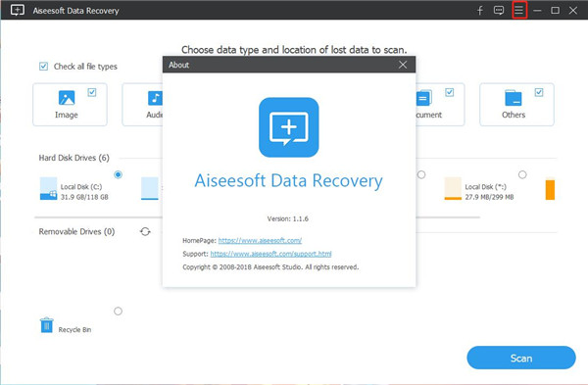Screen dimensions: 588x385
Task: Click the orange drive icon at far right
Action: pos(550,189)
